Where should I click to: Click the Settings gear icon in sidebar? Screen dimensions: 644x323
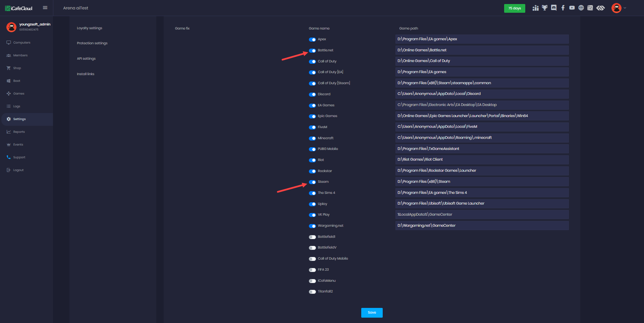9,119
